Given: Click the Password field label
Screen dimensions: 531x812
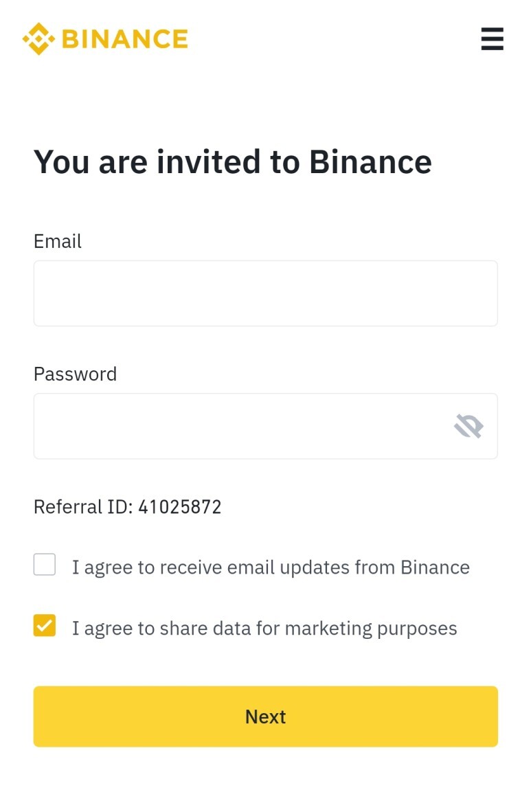Looking at the screenshot, I should [x=75, y=374].
